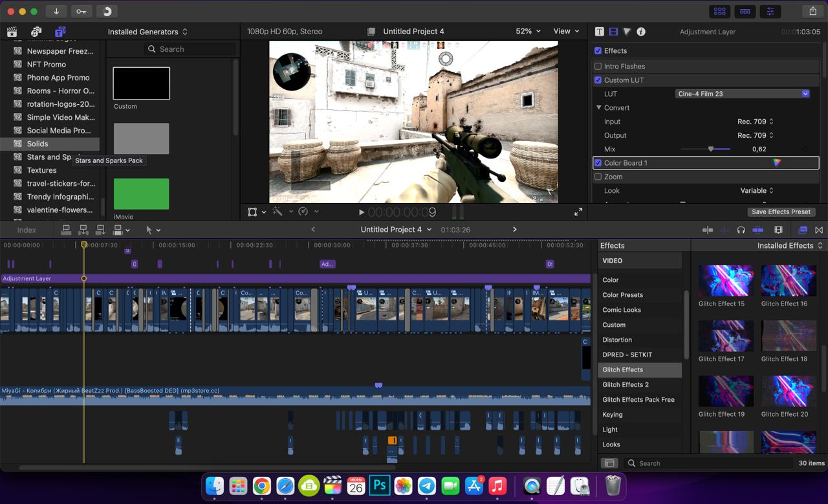The image size is (828, 504).
Task: Open the Share project icon
Action: click(x=813, y=11)
